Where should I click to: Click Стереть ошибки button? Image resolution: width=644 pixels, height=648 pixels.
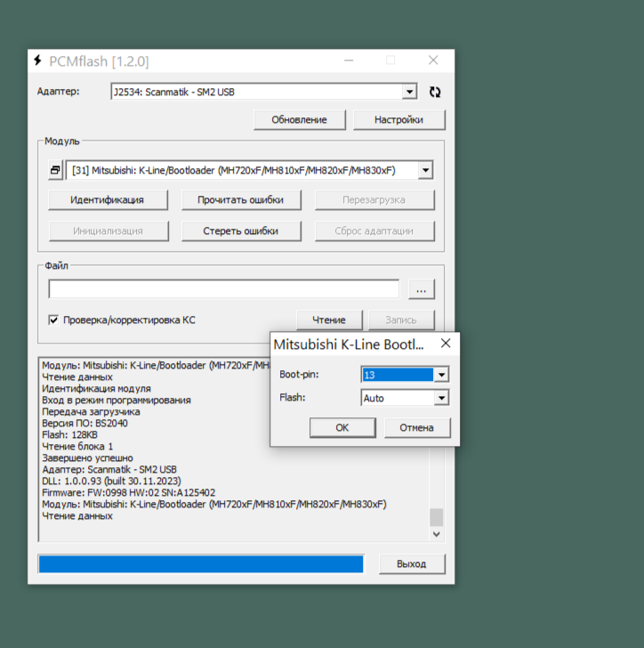click(x=240, y=231)
